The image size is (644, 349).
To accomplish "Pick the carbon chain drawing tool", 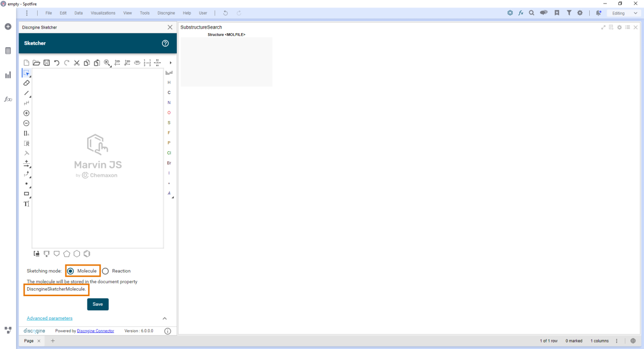I will point(27,103).
